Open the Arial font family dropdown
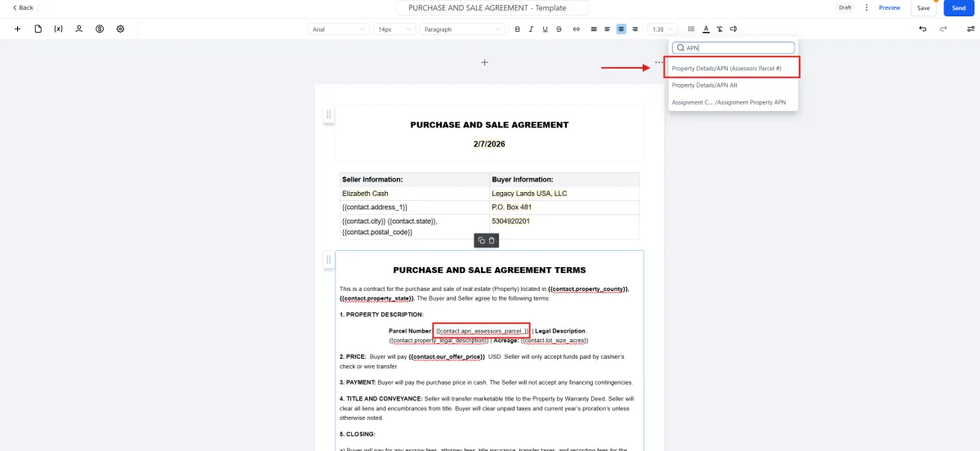Screen dimensions: 980x451 [339, 29]
